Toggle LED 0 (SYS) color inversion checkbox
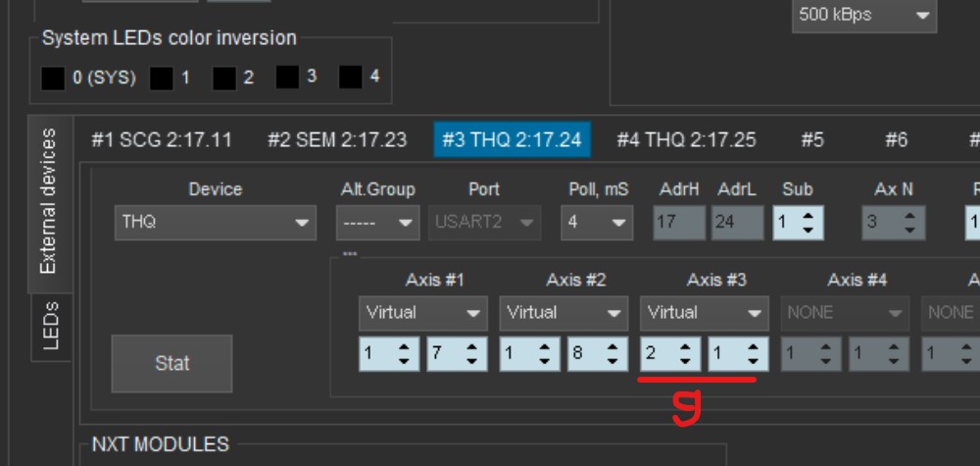Viewport: 980px width, 466px height. 53,78
